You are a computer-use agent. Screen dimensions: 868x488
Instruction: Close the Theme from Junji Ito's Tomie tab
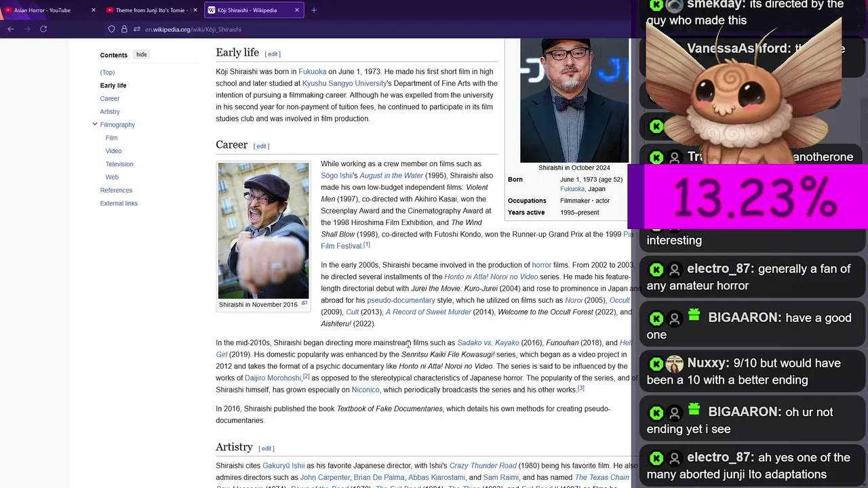(x=195, y=10)
